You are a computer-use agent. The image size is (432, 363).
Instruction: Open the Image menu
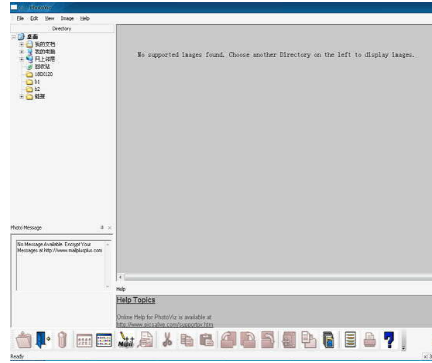pyautogui.click(x=67, y=18)
